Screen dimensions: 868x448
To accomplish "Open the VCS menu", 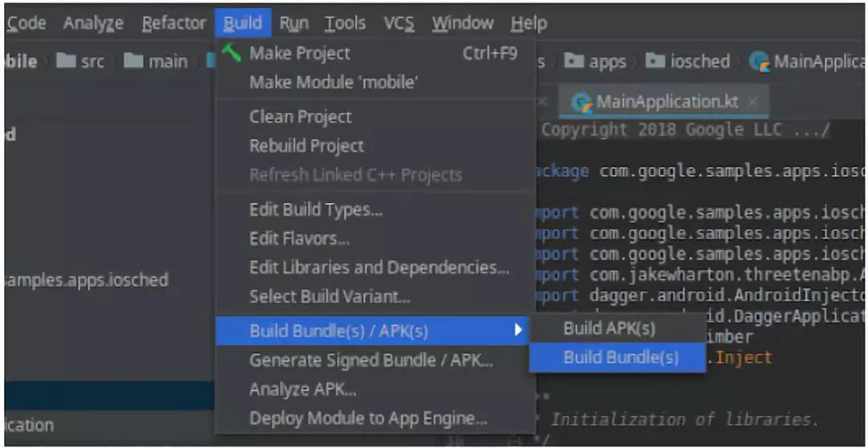I will (399, 23).
